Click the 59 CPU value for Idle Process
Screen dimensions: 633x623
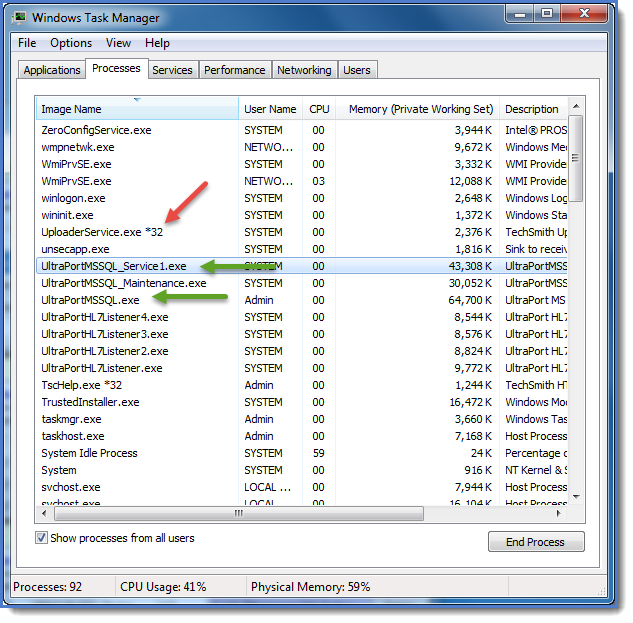click(x=319, y=453)
